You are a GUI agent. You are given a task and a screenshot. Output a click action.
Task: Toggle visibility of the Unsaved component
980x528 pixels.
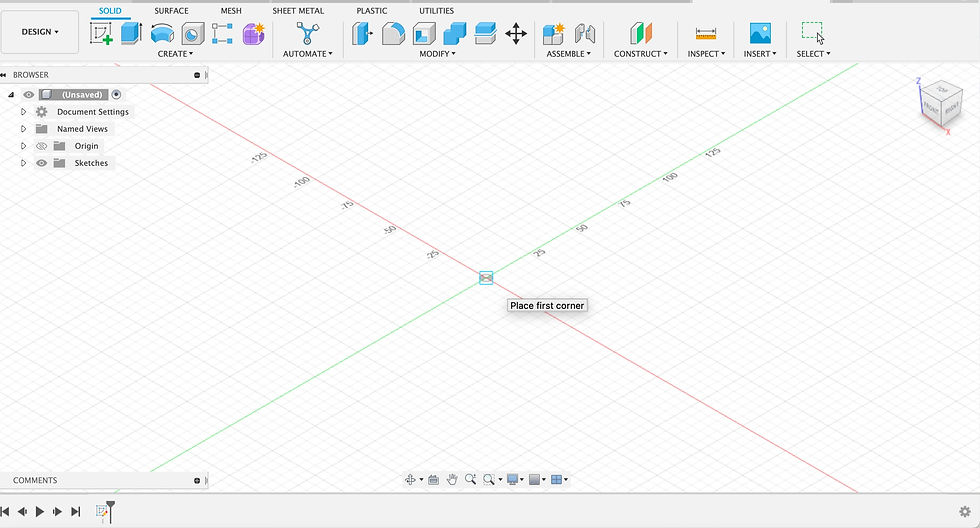29,95
